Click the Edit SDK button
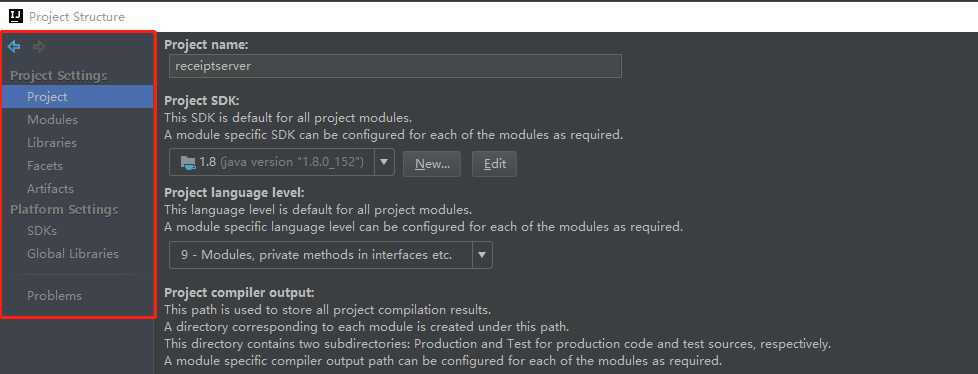This screenshot has height=374, width=978. [495, 164]
